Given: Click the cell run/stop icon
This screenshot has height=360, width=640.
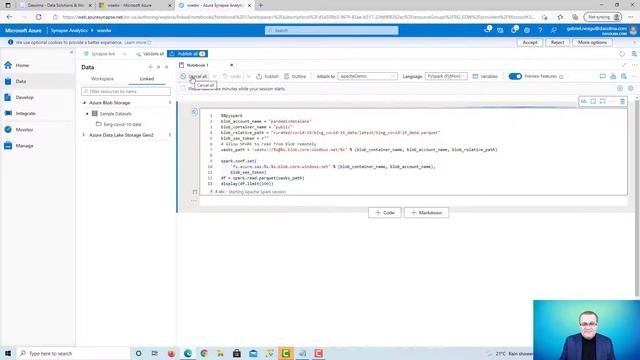Looking at the screenshot, I should click(x=195, y=112).
